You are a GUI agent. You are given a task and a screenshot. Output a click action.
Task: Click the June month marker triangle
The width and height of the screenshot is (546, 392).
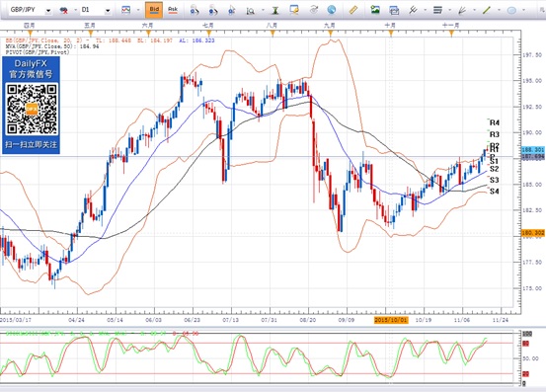148,34
